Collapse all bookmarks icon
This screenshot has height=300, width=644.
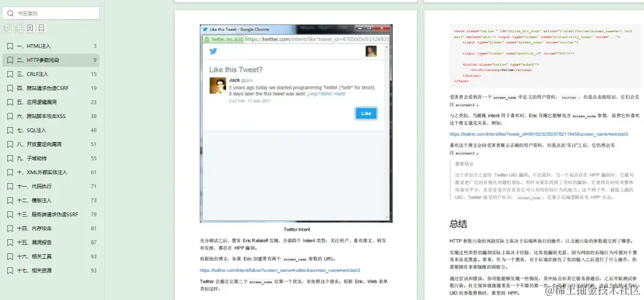tap(18, 29)
